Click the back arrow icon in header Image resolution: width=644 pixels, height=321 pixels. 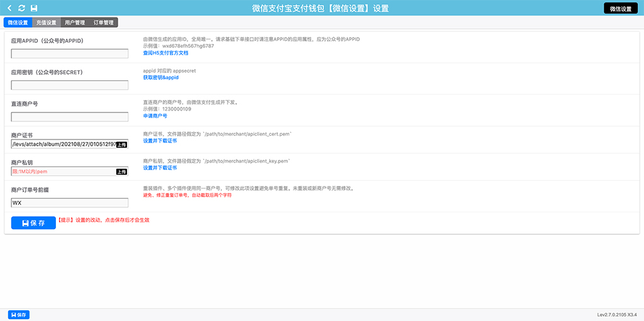click(9, 8)
